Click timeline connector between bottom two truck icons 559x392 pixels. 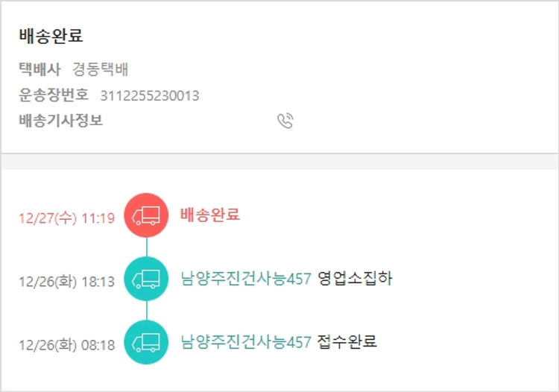pyautogui.click(x=146, y=311)
